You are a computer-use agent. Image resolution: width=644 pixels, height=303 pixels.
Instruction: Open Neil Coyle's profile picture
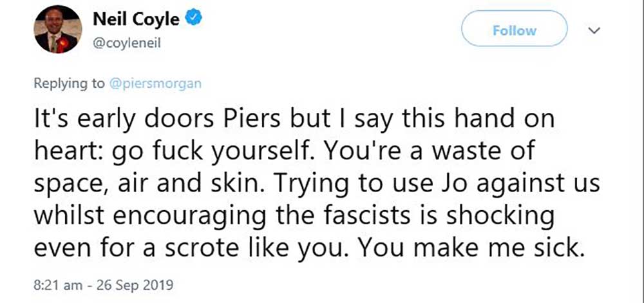click(57, 29)
